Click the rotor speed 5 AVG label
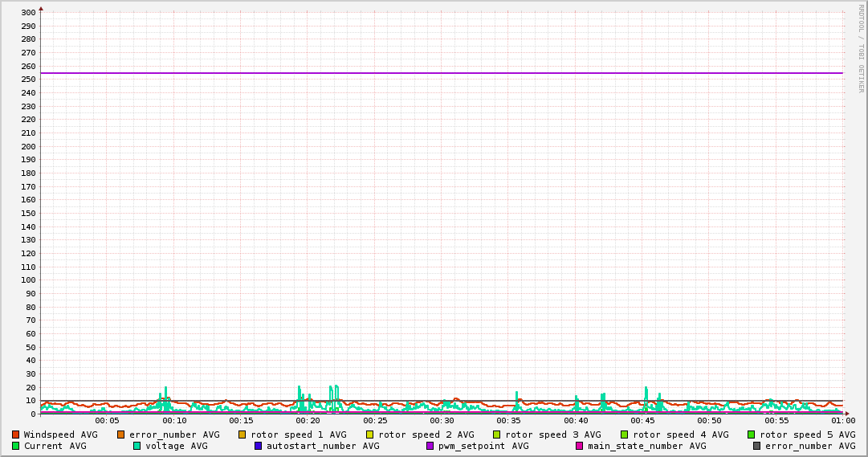868x457 pixels. 807,435
